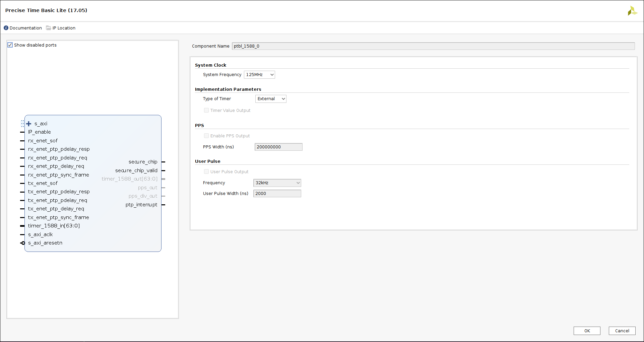Select the s_axi_aclk port label
This screenshot has width=644, height=342.
[x=41, y=234]
